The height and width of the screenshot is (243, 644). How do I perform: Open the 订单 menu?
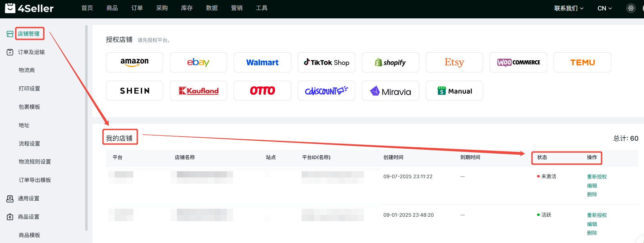(137, 8)
